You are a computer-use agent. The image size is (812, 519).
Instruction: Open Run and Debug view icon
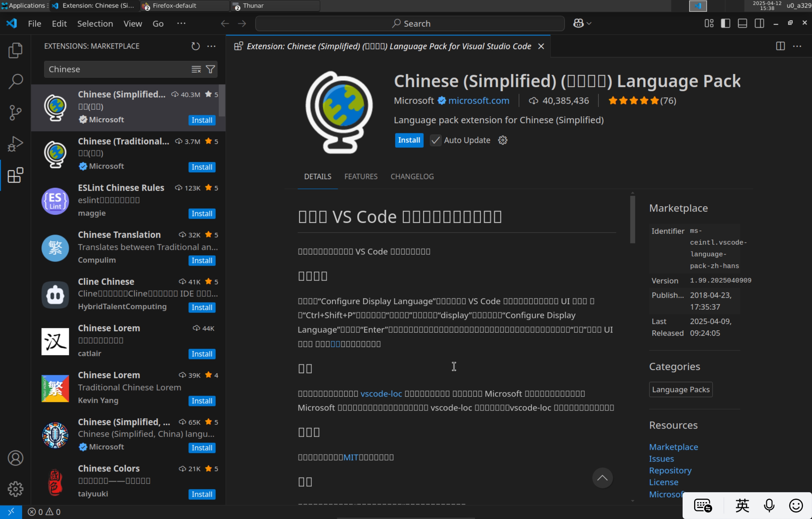(x=15, y=144)
